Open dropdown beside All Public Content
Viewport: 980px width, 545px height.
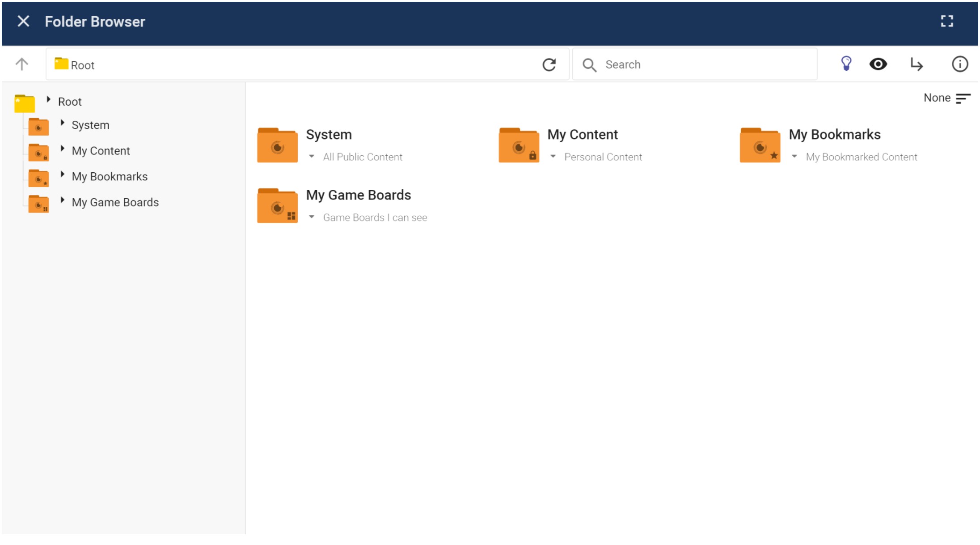pos(312,157)
